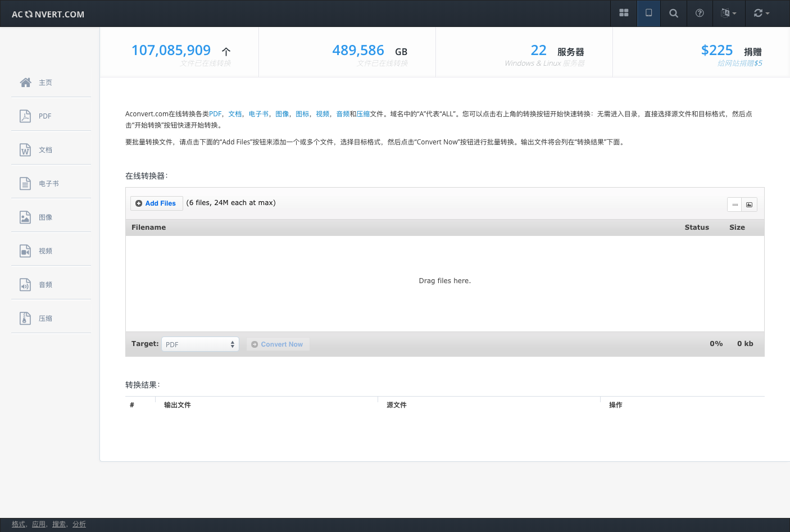The image size is (790, 532).
Task: Open the help icon in the top bar
Action: 700,13
